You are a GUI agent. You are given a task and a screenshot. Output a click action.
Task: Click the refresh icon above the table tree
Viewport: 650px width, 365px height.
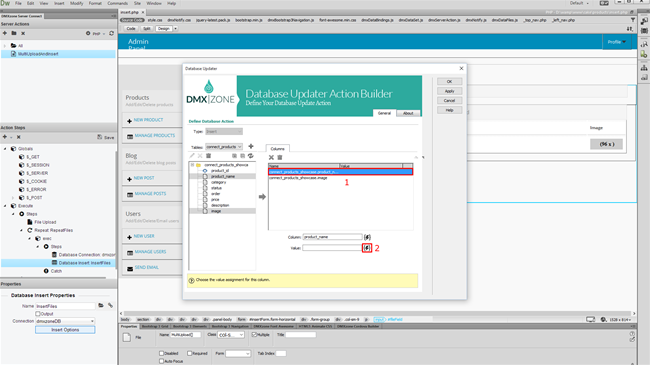(250, 156)
